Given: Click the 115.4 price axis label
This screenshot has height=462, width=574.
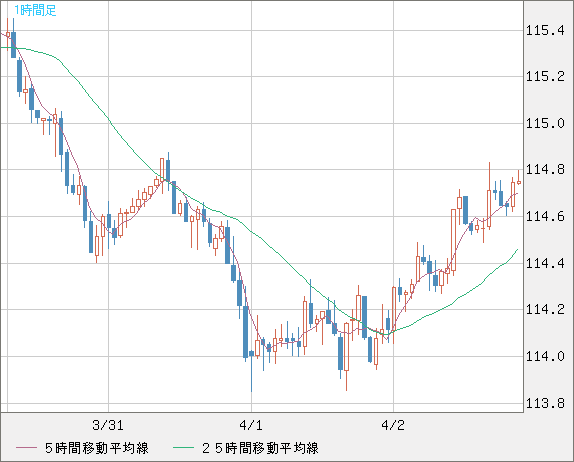Looking at the screenshot, I should 545,30.
